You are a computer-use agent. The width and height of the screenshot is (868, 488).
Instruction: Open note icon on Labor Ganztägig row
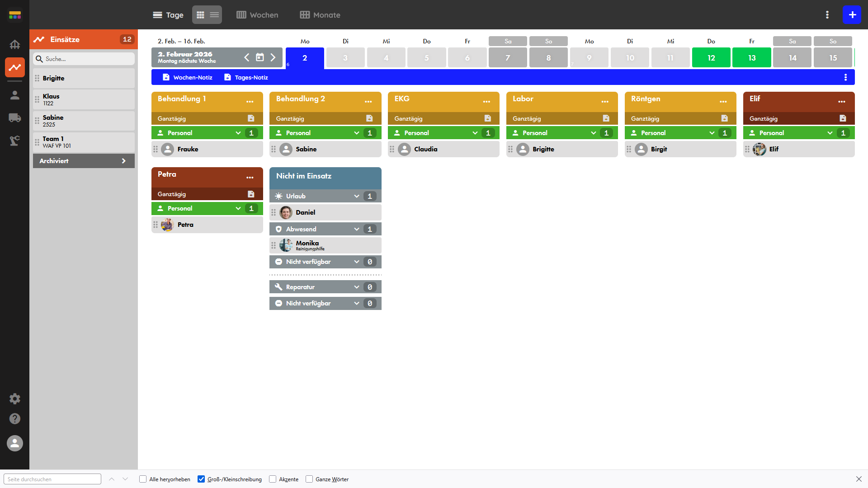(606, 118)
